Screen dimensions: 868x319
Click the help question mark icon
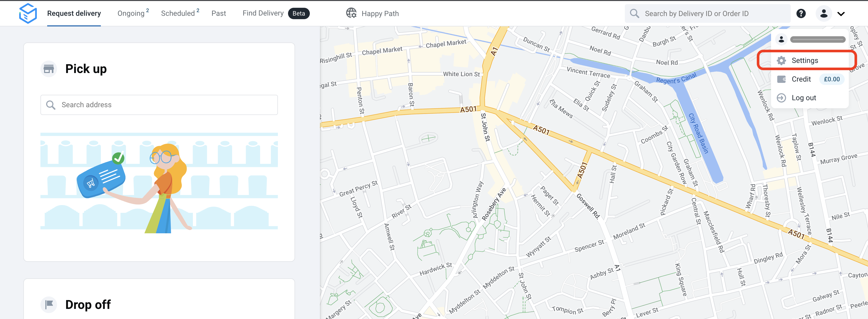(801, 13)
